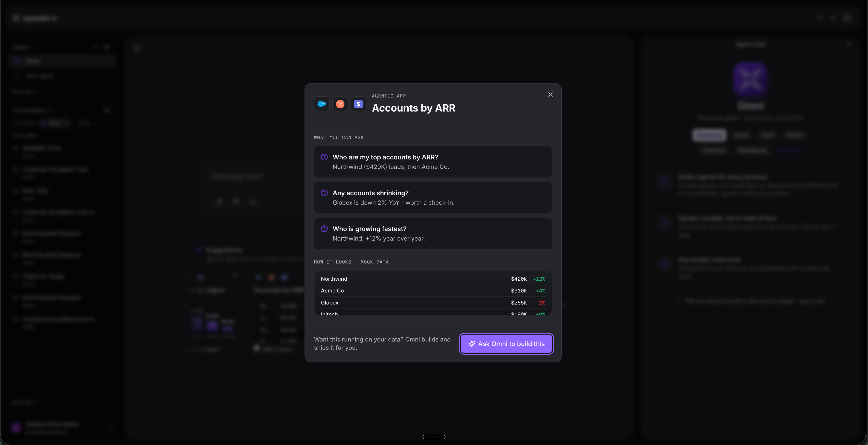The height and width of the screenshot is (445, 868).
Task: Click the HubSpot integration icon
Action: point(340,104)
